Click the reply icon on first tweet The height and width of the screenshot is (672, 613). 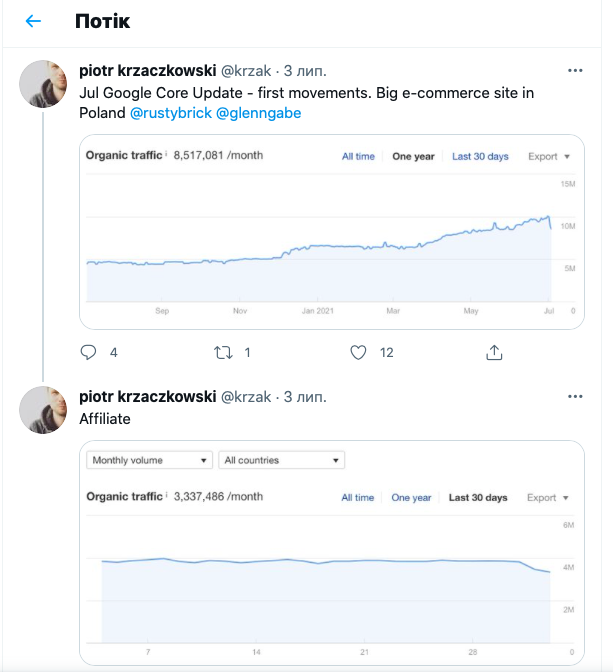88,352
